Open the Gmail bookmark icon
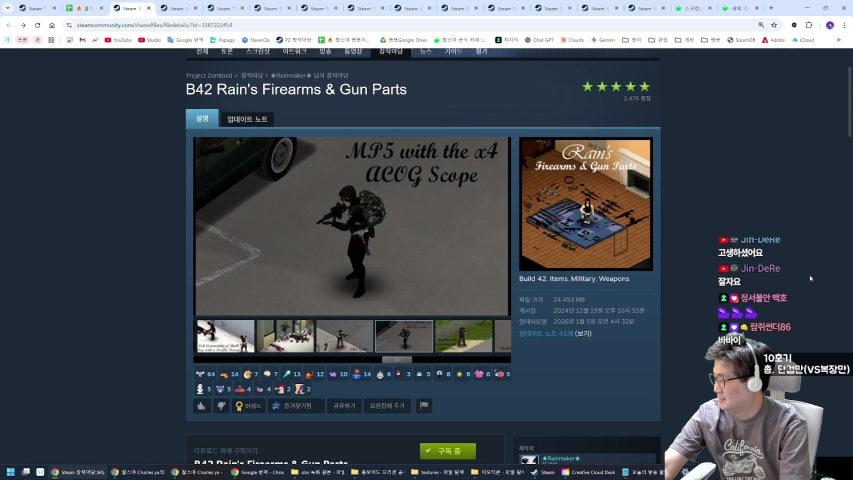The image size is (853, 480). pyautogui.click(x=82, y=40)
